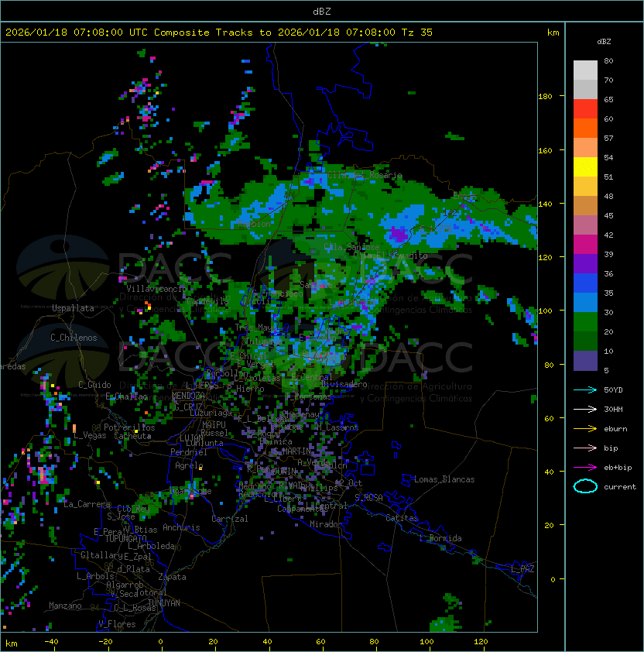
Task: Click the L_Vegas place label
Action: (x=90, y=435)
